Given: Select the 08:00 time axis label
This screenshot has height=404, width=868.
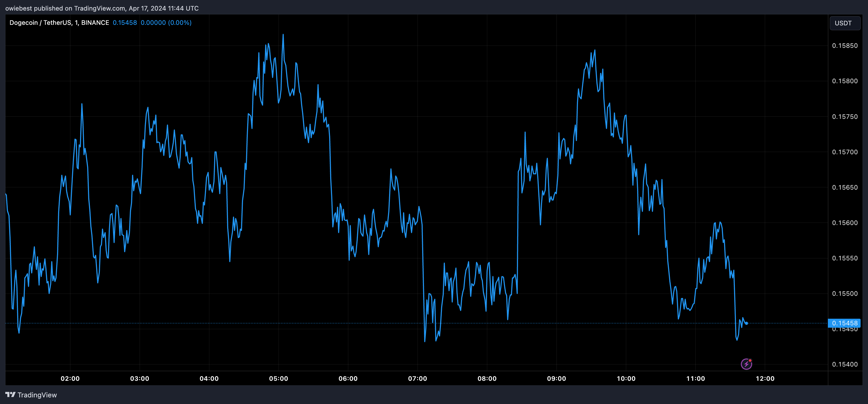Looking at the screenshot, I should tap(487, 378).
